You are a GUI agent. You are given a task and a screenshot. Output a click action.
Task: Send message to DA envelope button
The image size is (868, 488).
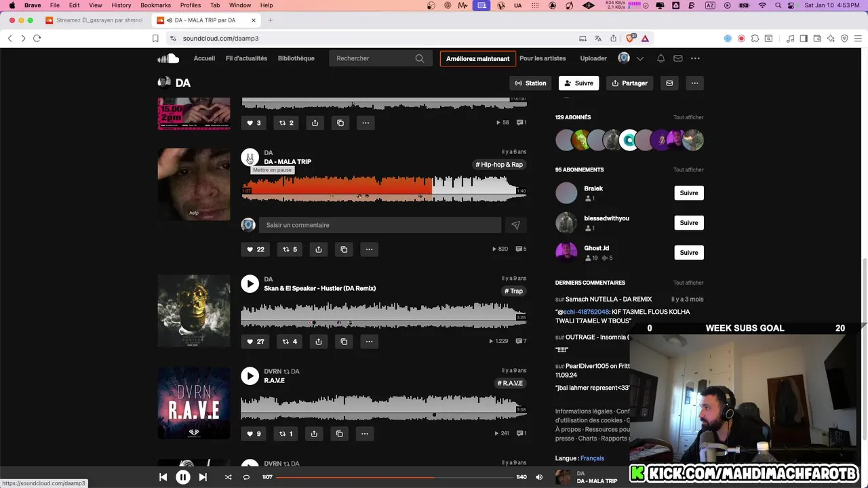click(x=669, y=83)
